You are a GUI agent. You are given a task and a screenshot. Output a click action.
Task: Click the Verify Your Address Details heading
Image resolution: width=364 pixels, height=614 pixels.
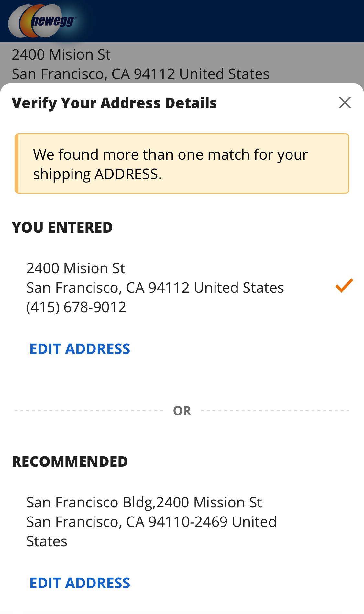click(115, 103)
